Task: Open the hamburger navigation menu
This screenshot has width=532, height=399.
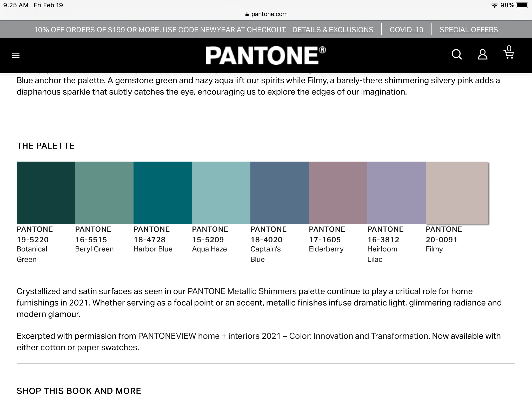Action: click(16, 55)
